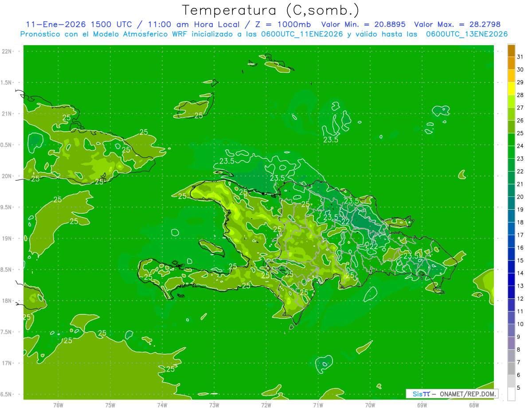532x411 pixels.
Task: Click the dark blue segment between 12 and 13
Action: pyautogui.click(x=511, y=292)
